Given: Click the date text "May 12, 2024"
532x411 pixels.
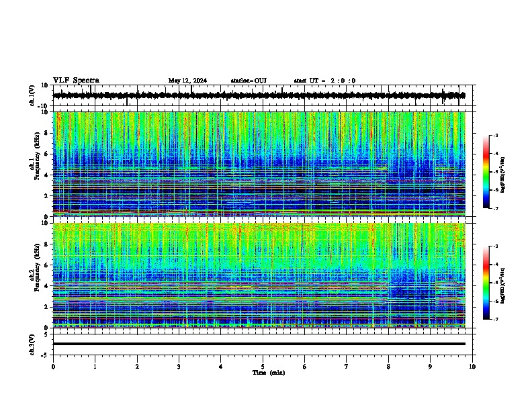Looking at the screenshot, I should (x=187, y=81).
